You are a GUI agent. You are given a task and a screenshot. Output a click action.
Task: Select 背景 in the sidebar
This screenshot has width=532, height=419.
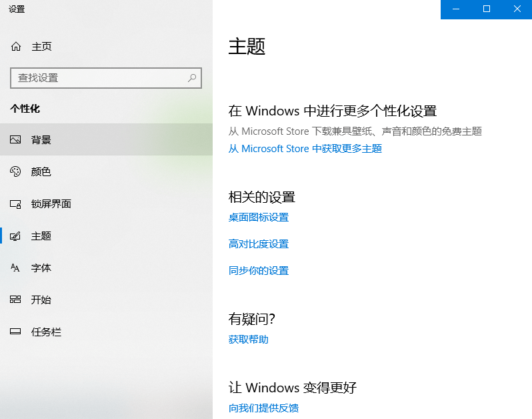click(x=106, y=139)
